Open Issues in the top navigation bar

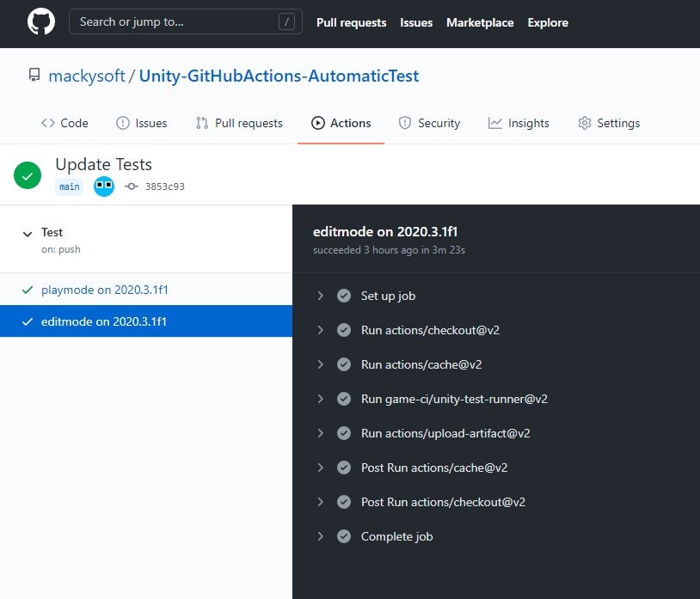pyautogui.click(x=416, y=22)
